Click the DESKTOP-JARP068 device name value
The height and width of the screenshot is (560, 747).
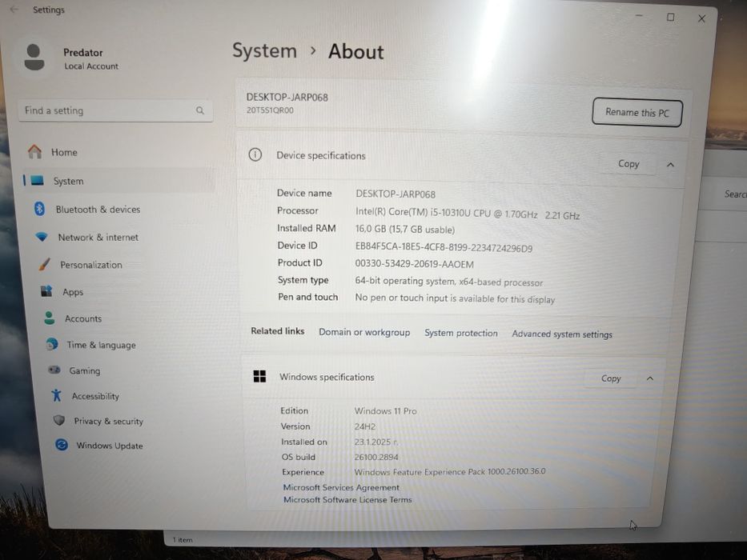[396, 194]
